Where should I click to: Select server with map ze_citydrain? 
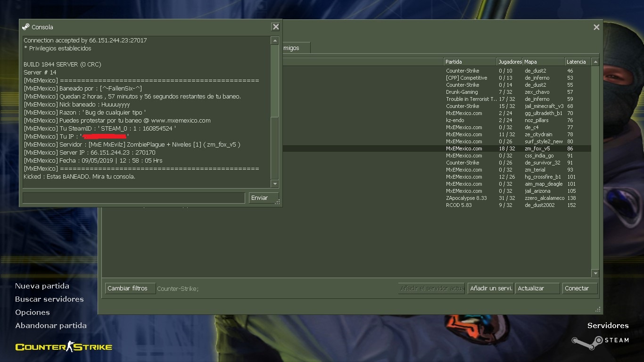tap(436, 134)
